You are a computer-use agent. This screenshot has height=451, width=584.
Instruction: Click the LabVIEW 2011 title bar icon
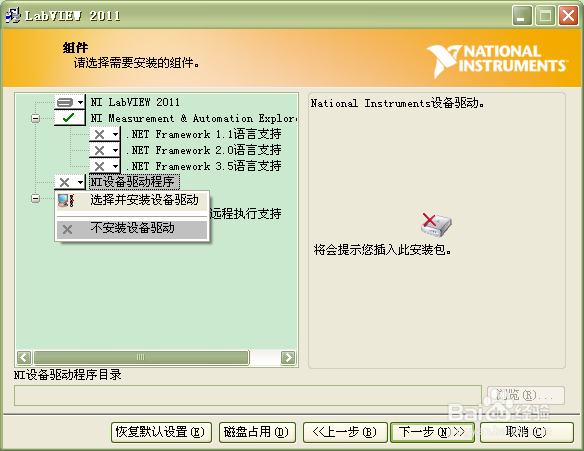point(13,15)
